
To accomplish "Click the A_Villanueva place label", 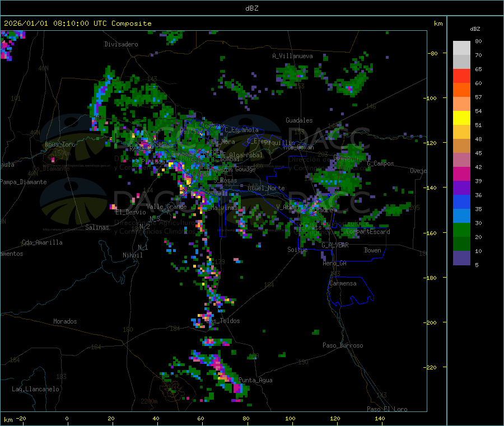I will tap(292, 56).
